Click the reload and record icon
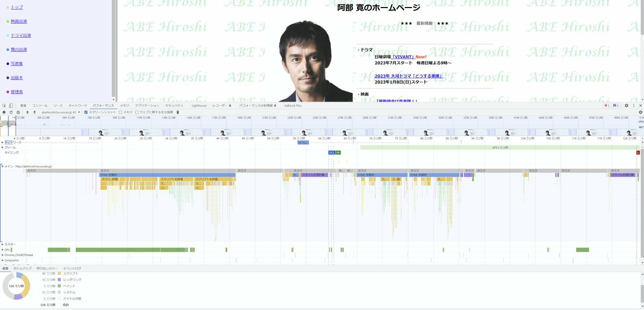 click(x=11, y=112)
